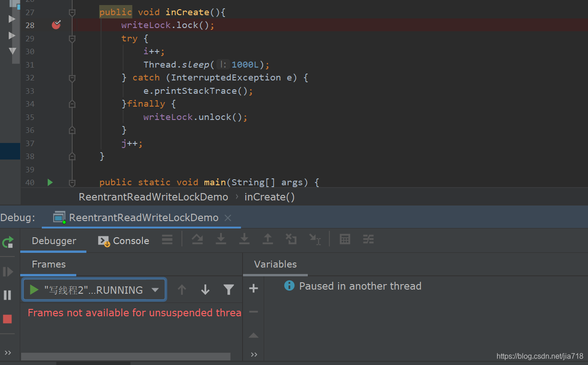The width and height of the screenshot is (588, 365).
Task: Open the frames filter funnel icon
Action: pyautogui.click(x=229, y=290)
